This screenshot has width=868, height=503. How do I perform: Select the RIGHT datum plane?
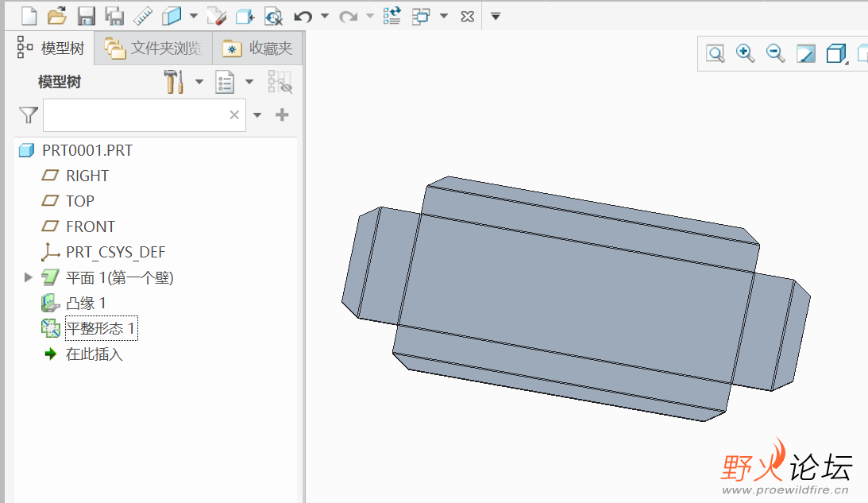coord(87,176)
